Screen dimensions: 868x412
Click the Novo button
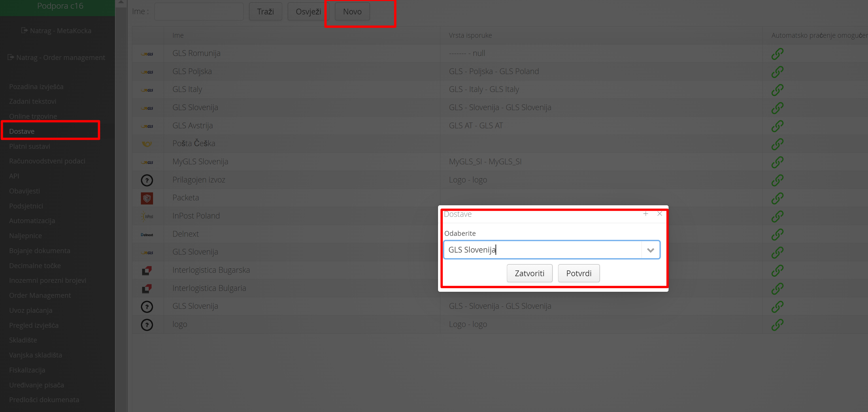[352, 12]
